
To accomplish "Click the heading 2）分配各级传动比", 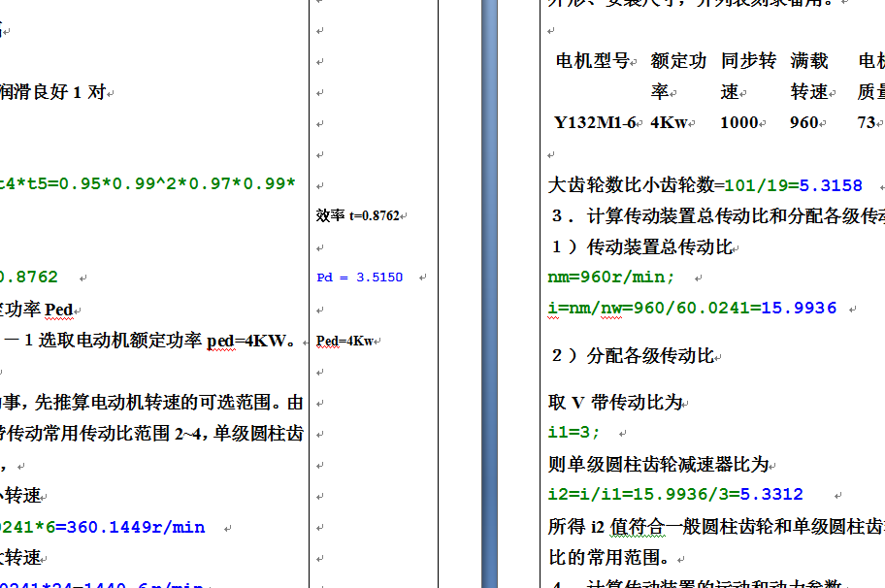I will [633, 355].
